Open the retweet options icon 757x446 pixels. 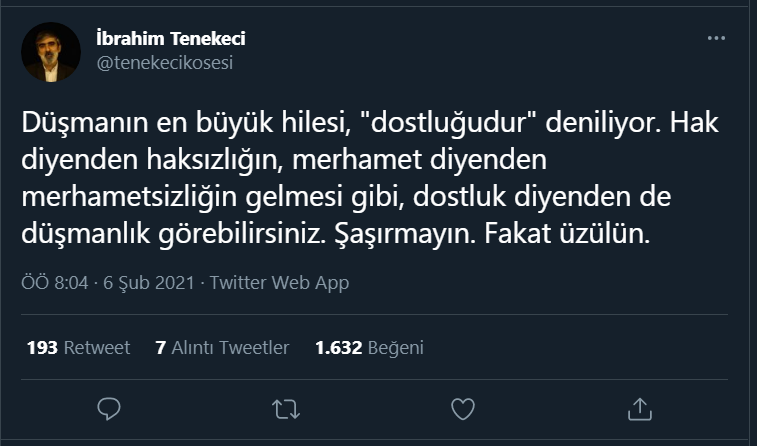(286, 408)
